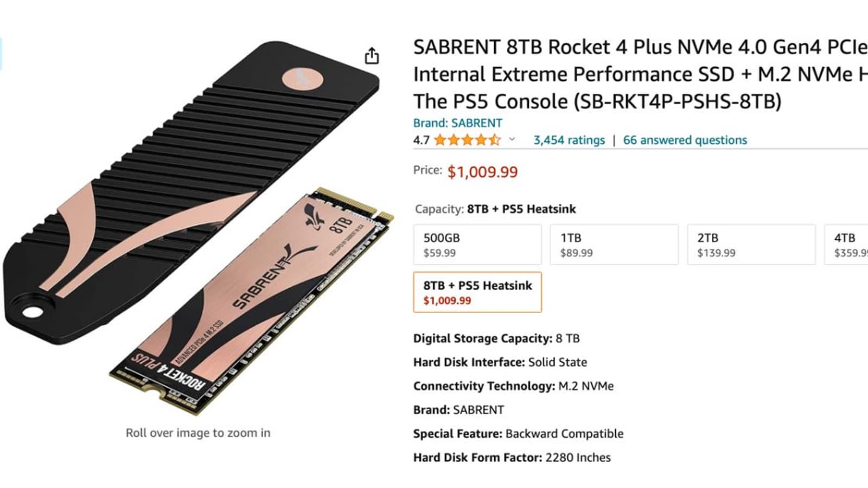The image size is (868, 488).
Task: Click the round Sabrent logo on the heatsink
Action: [x=302, y=80]
